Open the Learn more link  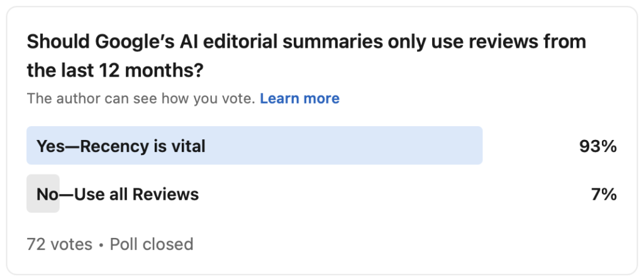299,99
